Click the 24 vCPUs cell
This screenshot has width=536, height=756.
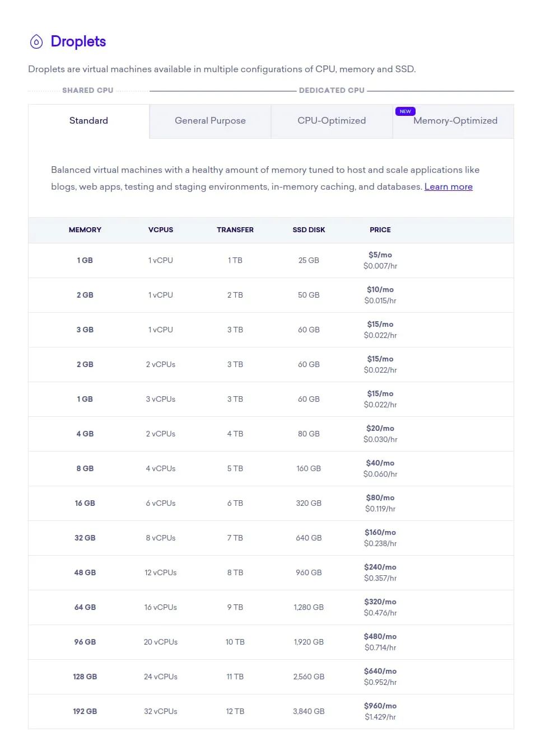point(161,677)
